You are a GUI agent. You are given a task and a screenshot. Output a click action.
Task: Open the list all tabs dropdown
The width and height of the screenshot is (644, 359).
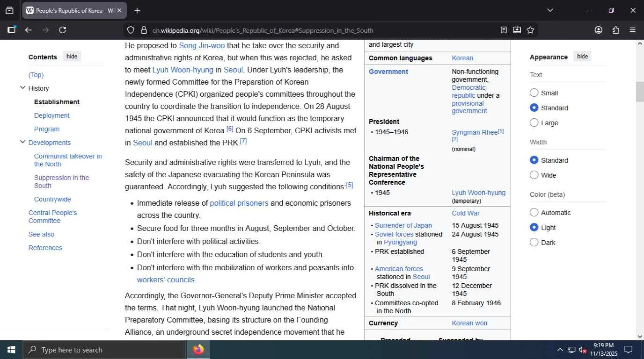click(x=550, y=10)
